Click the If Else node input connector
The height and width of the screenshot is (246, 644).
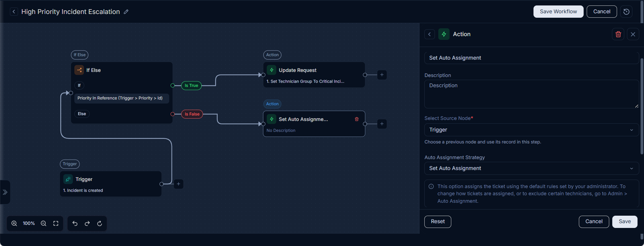pos(71,93)
